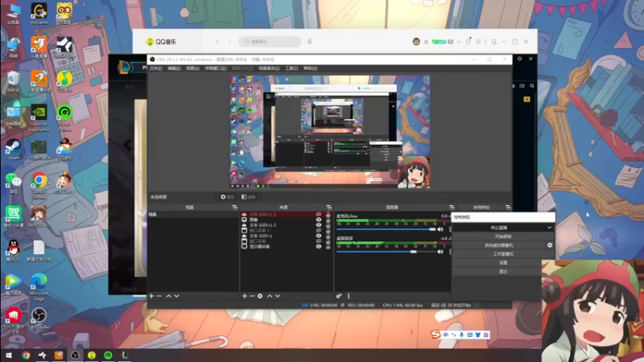Open the WeGame desktop shortcut
The width and height of the screenshot is (644, 362).
[x=39, y=14]
